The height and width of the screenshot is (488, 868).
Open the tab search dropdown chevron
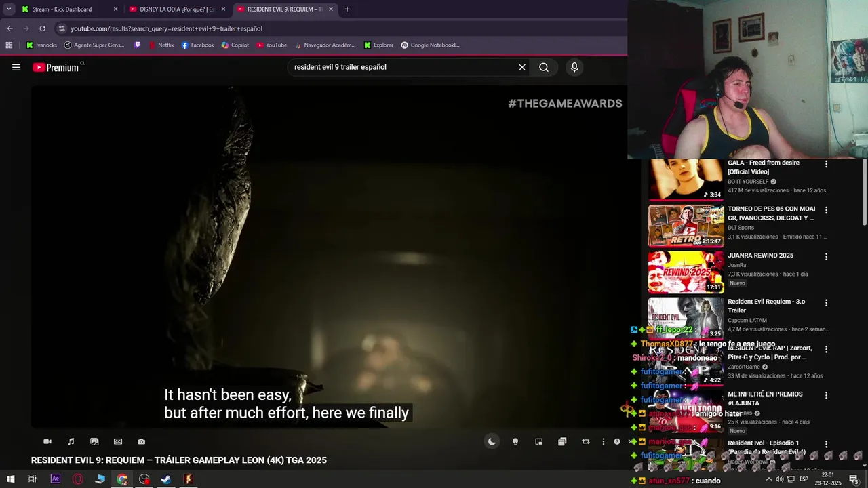[x=9, y=9]
